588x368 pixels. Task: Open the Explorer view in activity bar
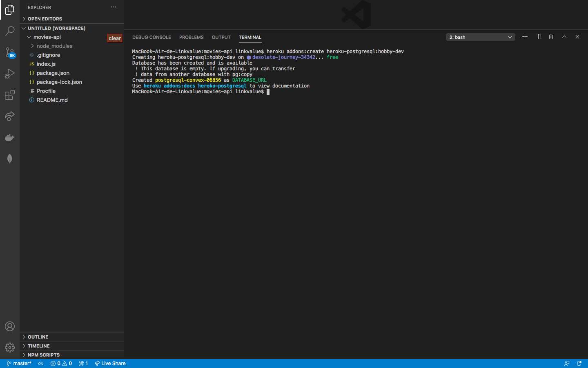point(10,10)
